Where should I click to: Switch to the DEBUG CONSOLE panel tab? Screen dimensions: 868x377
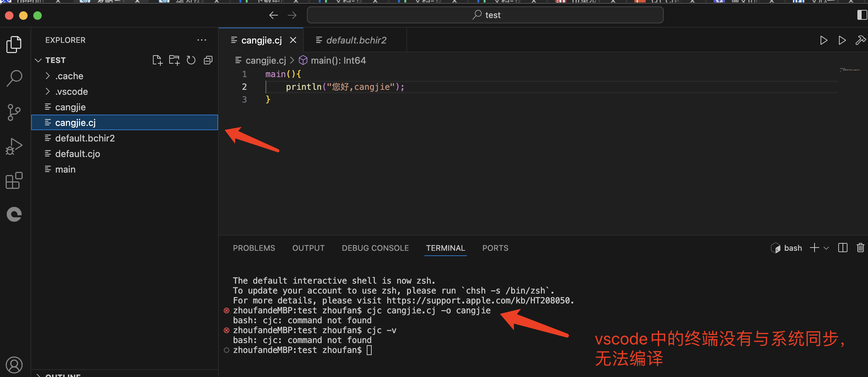pos(375,248)
